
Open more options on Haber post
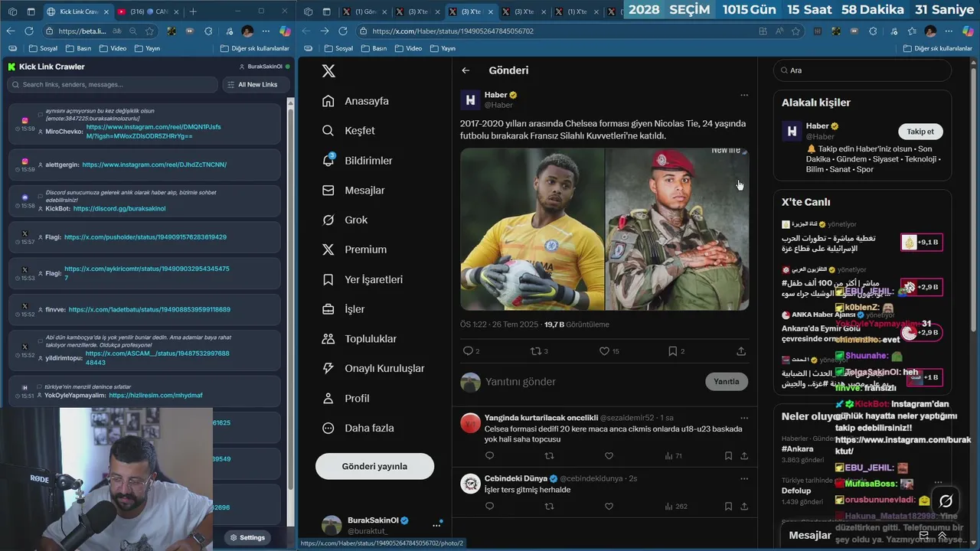(743, 95)
